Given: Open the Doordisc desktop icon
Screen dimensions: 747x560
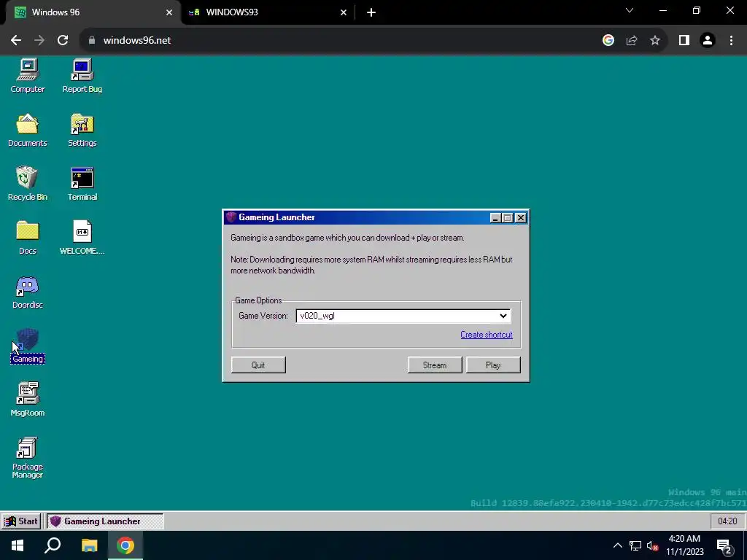Looking at the screenshot, I should pyautogui.click(x=28, y=292).
